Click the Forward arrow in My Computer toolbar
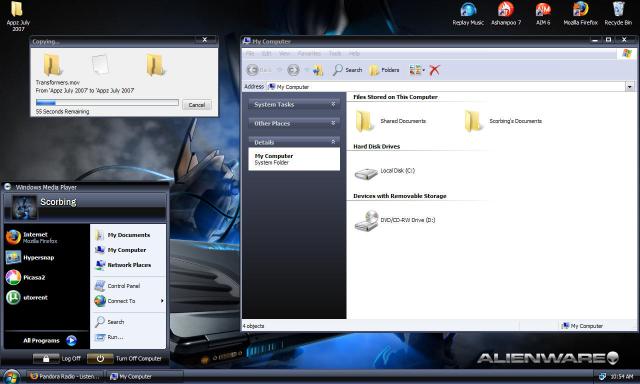This screenshot has width=640, height=384. click(x=293, y=70)
